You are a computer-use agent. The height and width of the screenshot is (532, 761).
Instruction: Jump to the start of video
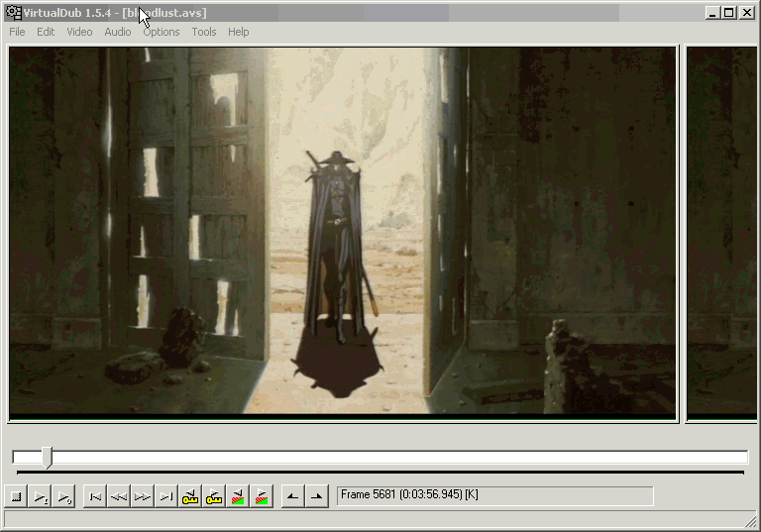coord(95,496)
